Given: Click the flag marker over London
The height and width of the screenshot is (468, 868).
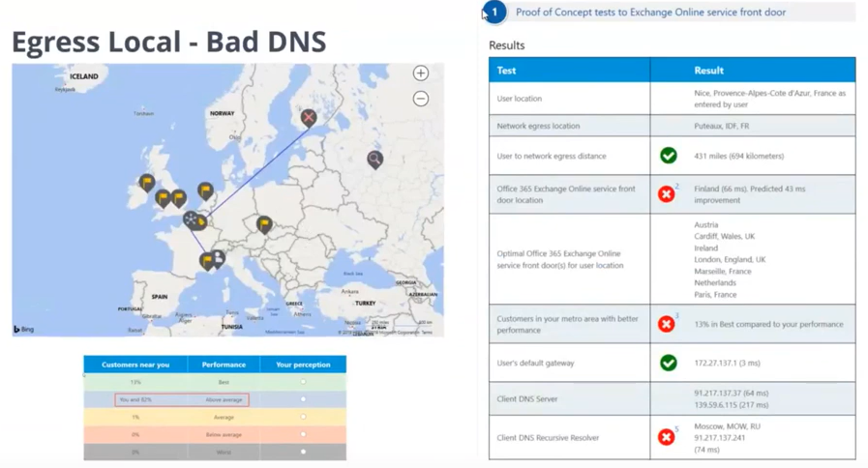Looking at the screenshot, I should [179, 198].
